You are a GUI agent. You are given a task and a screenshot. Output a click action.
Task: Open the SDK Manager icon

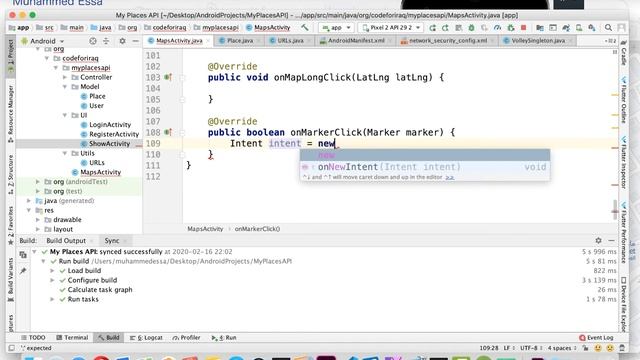(592, 28)
